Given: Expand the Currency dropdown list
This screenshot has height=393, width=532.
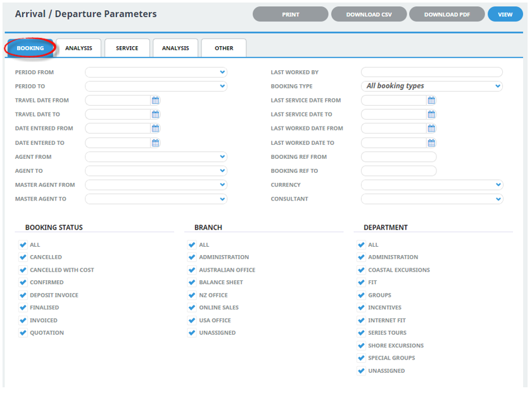Looking at the screenshot, I should pyautogui.click(x=432, y=185).
